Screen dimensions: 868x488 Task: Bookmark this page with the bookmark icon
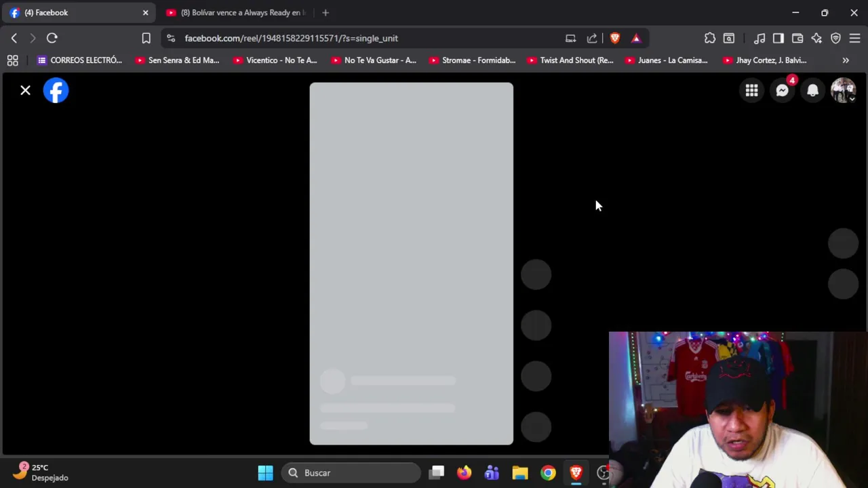pyautogui.click(x=146, y=38)
